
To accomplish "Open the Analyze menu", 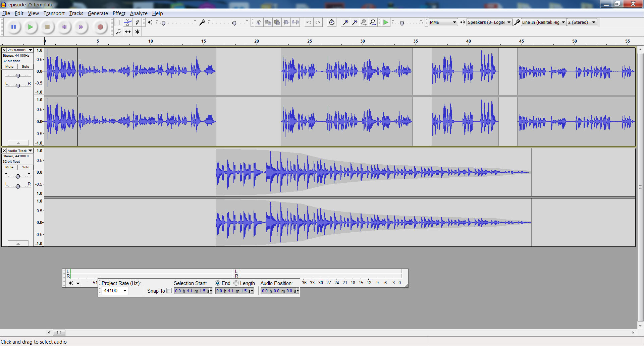I will [139, 13].
